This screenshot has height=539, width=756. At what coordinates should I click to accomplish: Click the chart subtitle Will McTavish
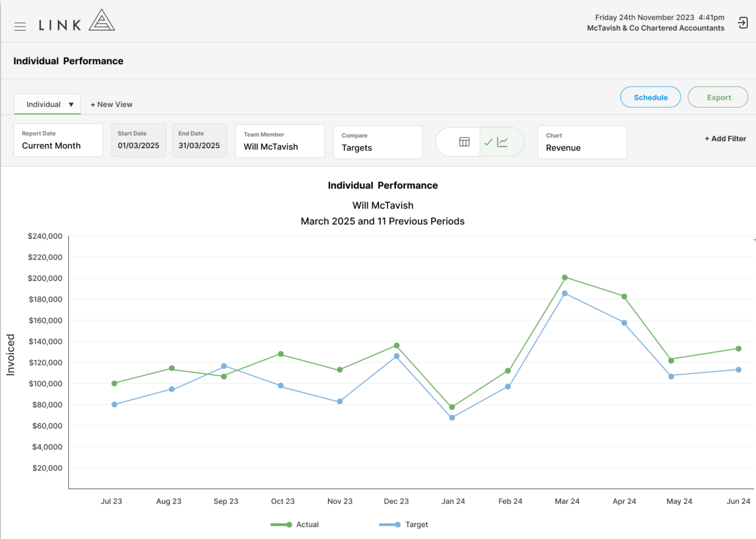click(383, 205)
